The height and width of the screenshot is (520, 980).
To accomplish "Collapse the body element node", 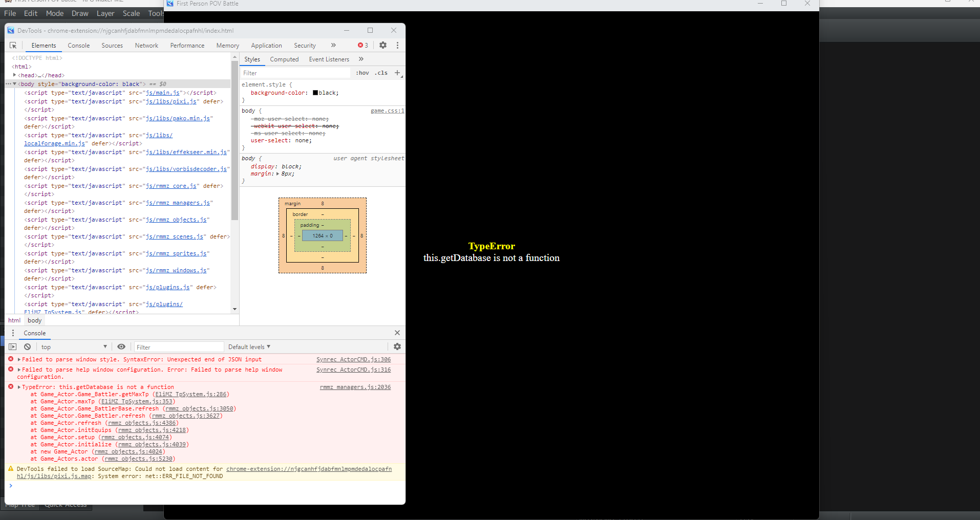I will coord(14,84).
